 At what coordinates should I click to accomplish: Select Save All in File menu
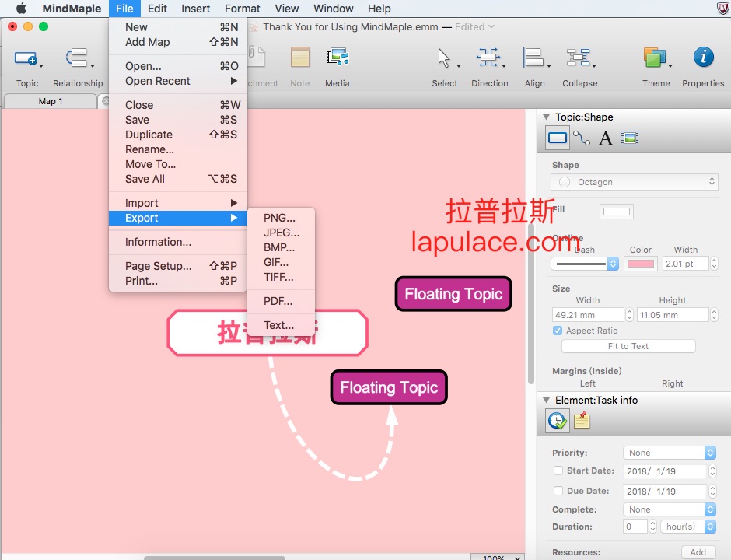point(178,179)
